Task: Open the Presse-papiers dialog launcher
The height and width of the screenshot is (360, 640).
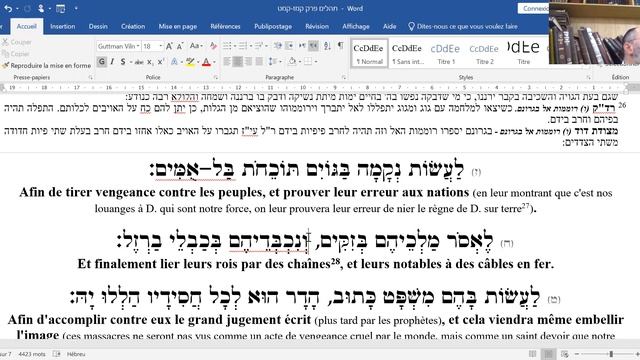Action: click(x=90, y=77)
